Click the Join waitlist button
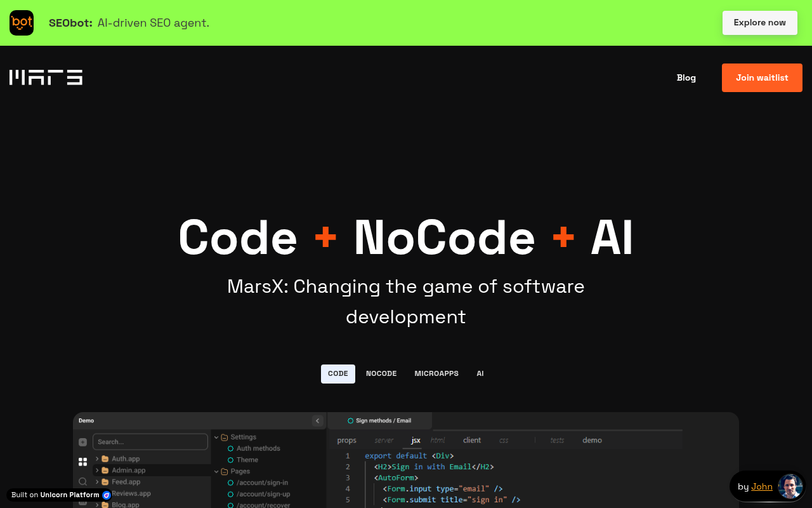812x508 pixels. tap(762, 77)
